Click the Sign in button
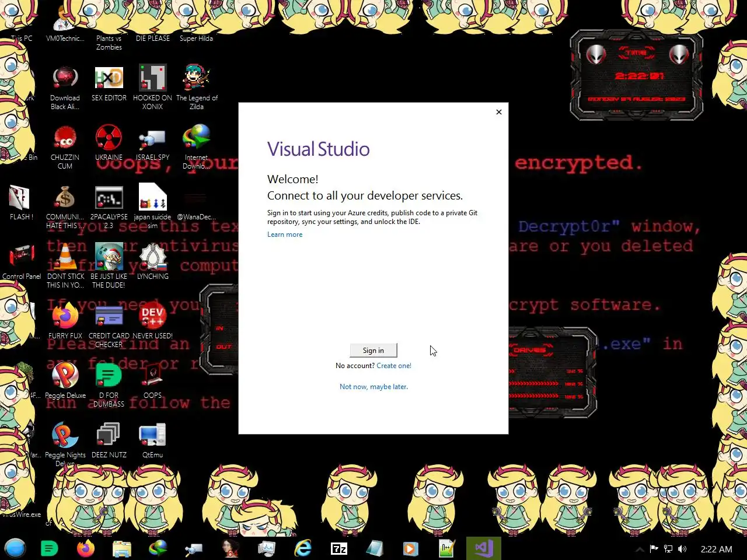 click(x=373, y=350)
